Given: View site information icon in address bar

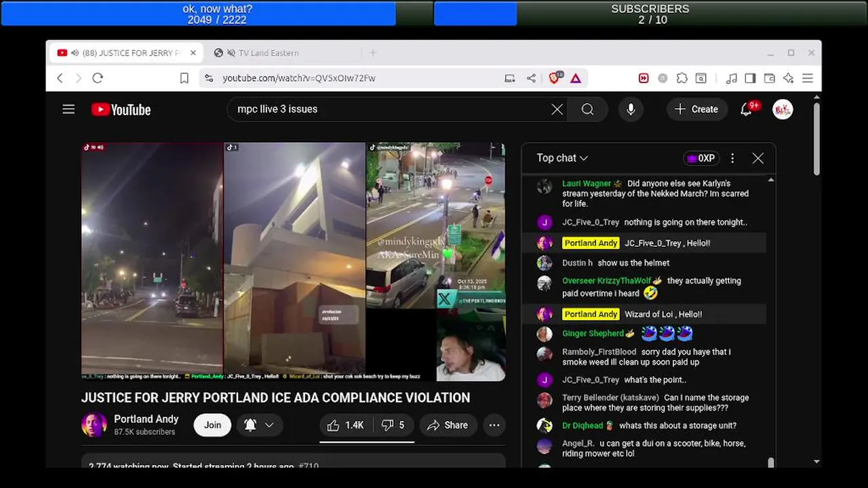Looking at the screenshot, I should [x=209, y=78].
